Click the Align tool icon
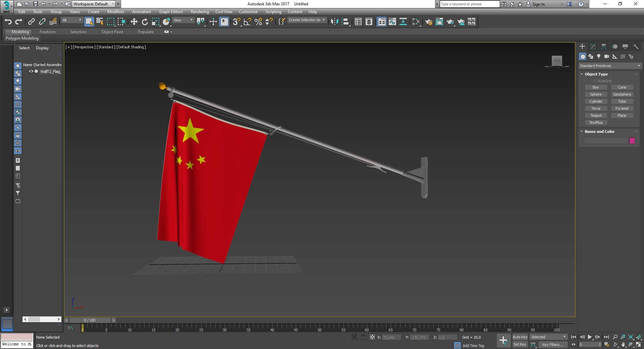The image size is (644, 349). point(345,21)
